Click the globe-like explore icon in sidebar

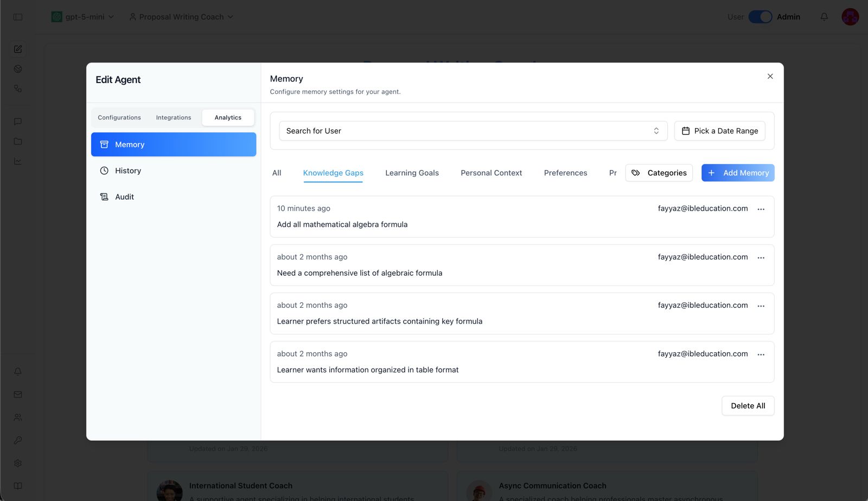click(x=18, y=69)
